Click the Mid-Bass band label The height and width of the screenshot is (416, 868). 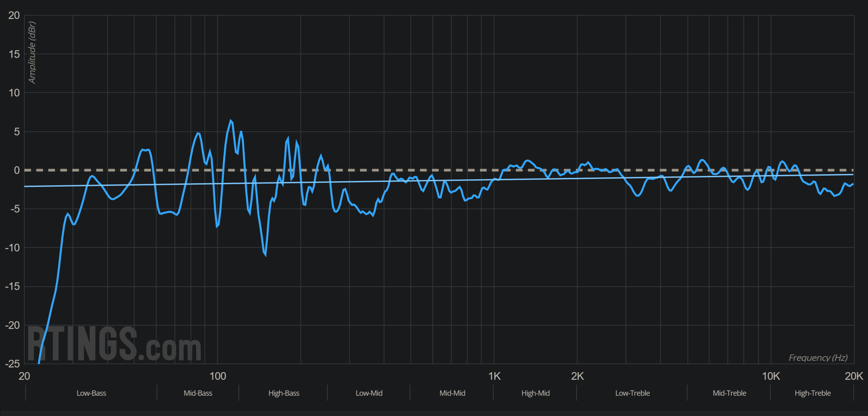click(x=198, y=393)
